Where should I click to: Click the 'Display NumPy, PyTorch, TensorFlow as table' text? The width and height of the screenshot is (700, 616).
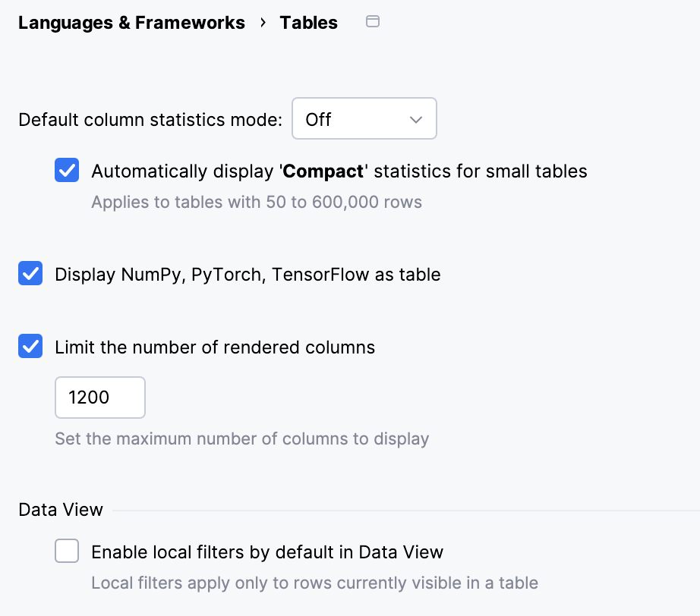pyautogui.click(x=248, y=275)
